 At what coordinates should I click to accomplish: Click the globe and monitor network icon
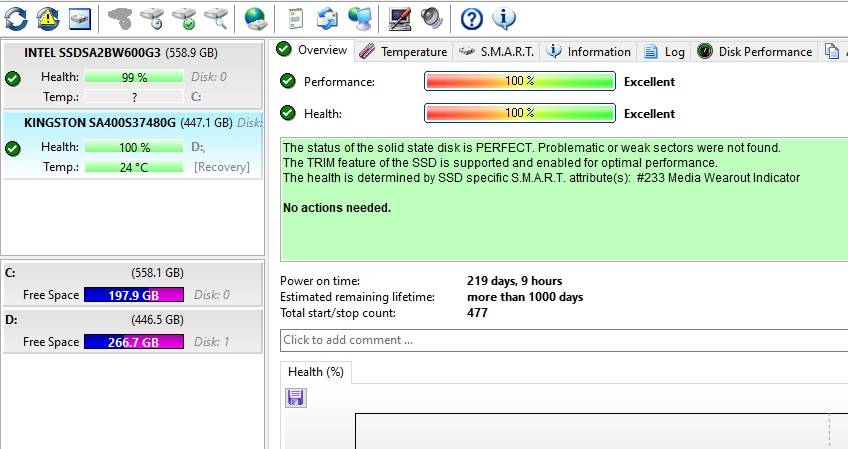pos(360,19)
